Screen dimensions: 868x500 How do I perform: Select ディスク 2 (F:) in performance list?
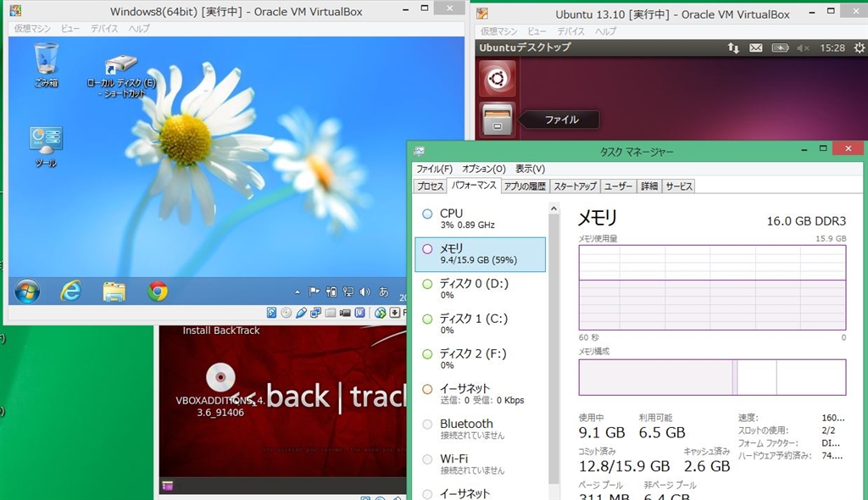480,358
